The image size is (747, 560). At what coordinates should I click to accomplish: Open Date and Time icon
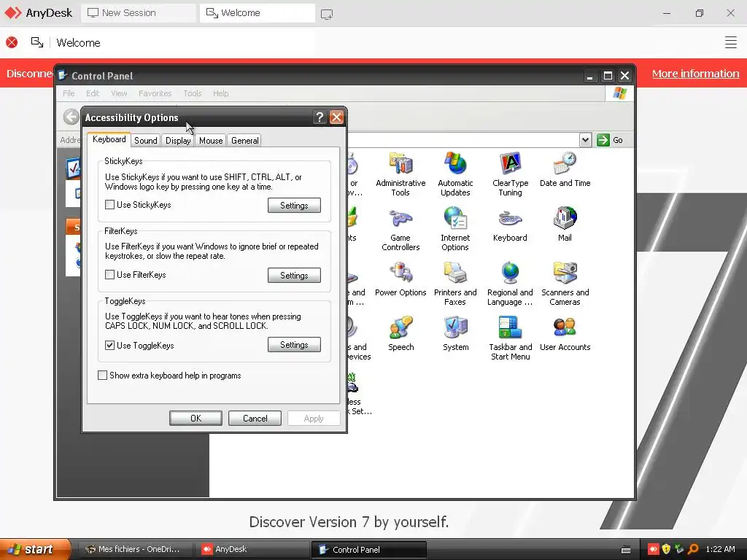click(565, 169)
